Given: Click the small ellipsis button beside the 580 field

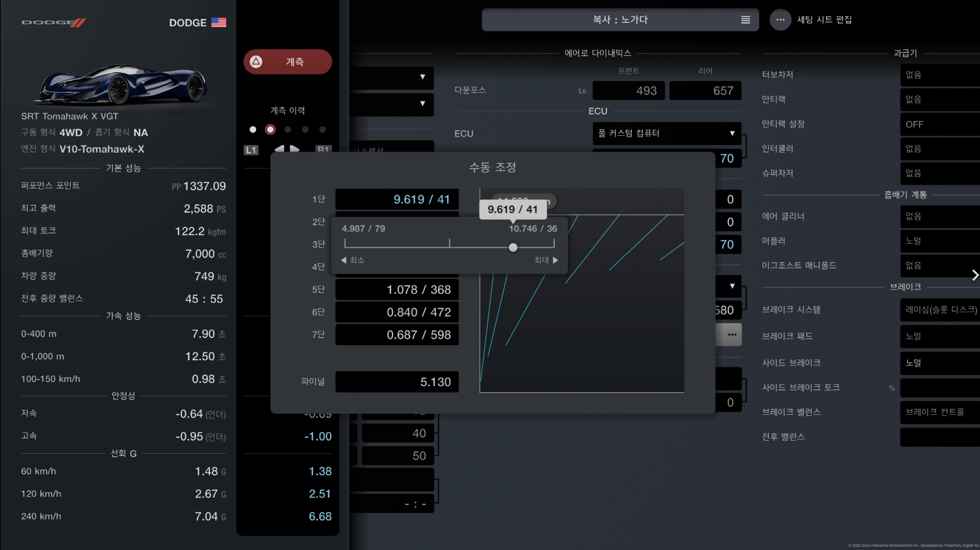Looking at the screenshot, I should [x=732, y=335].
